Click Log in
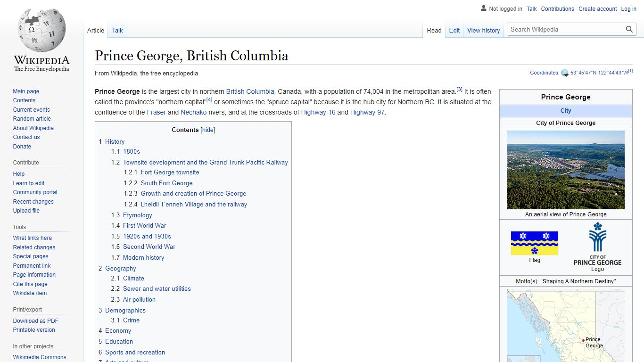Image resolution: width=644 pixels, height=362 pixels. tap(629, 8)
